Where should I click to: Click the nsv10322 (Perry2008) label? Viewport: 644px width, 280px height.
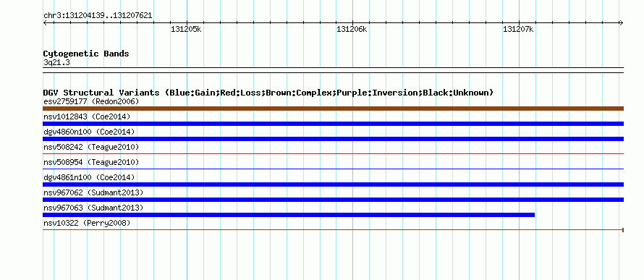[87, 223]
